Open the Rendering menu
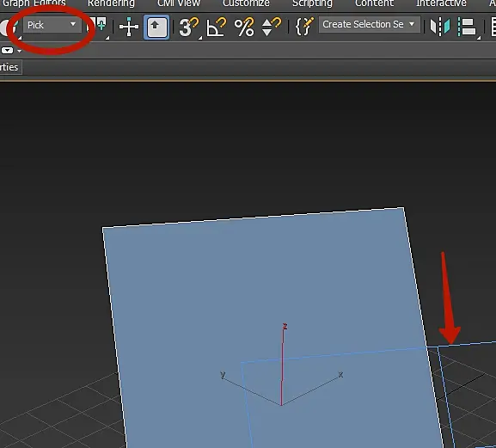The height and width of the screenshot is (448, 496). pos(111,3)
